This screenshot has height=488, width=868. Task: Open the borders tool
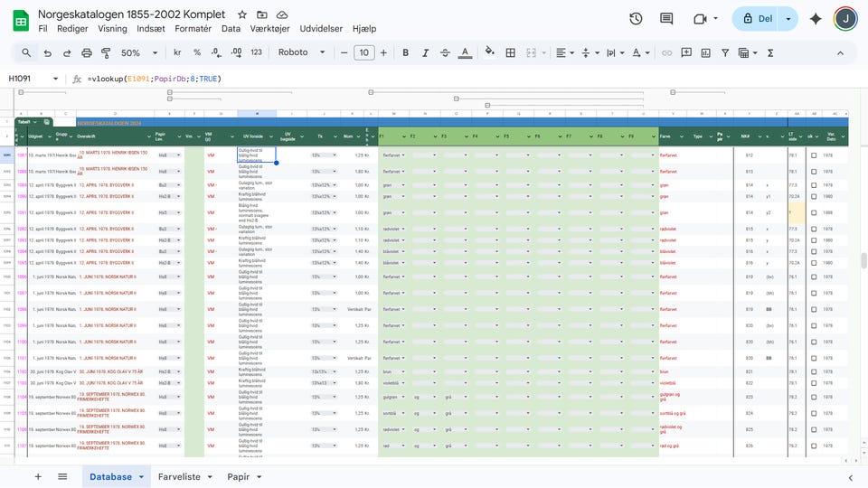coord(511,53)
